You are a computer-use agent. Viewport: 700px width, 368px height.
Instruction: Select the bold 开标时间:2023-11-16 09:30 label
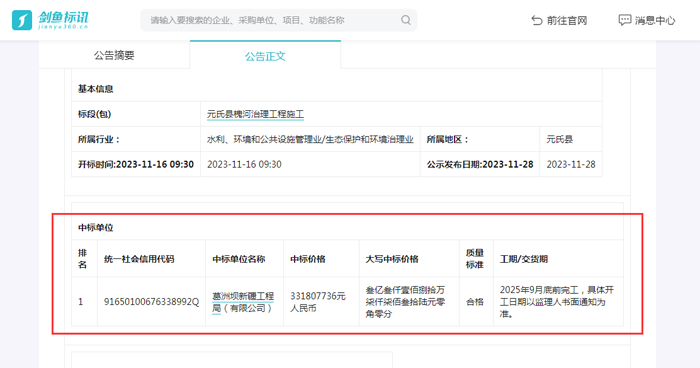tap(136, 164)
